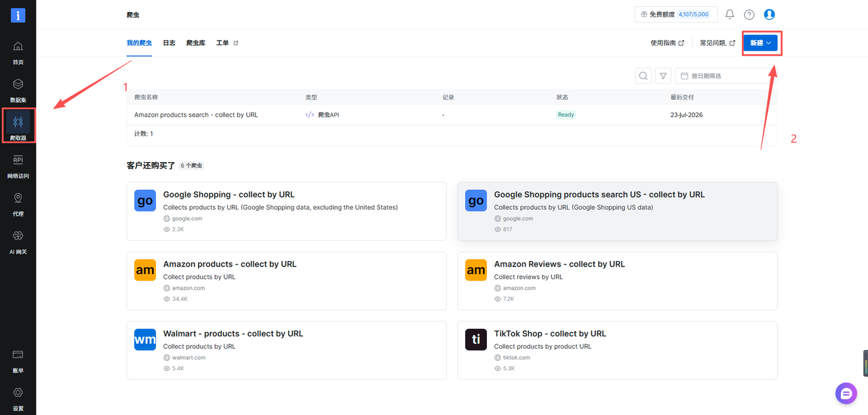Open Google Shopping - collect by URL card title
Viewport: 868px width, 415px height.
click(x=229, y=195)
